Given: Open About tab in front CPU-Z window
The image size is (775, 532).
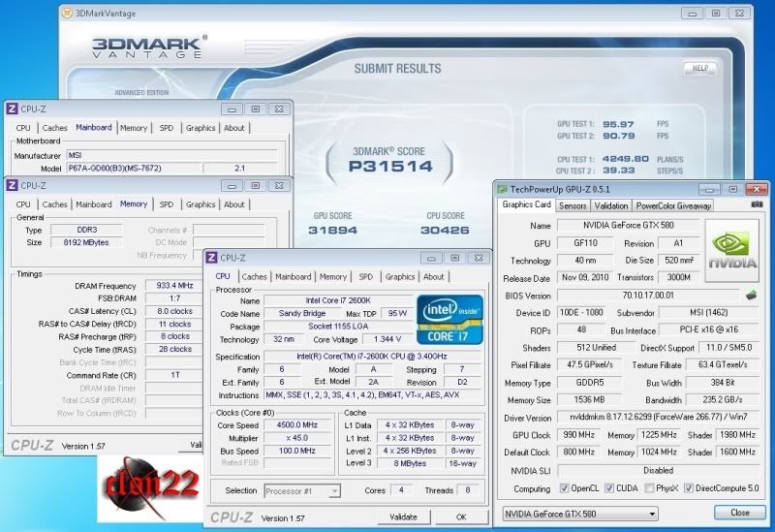Looking at the screenshot, I should 433,277.
